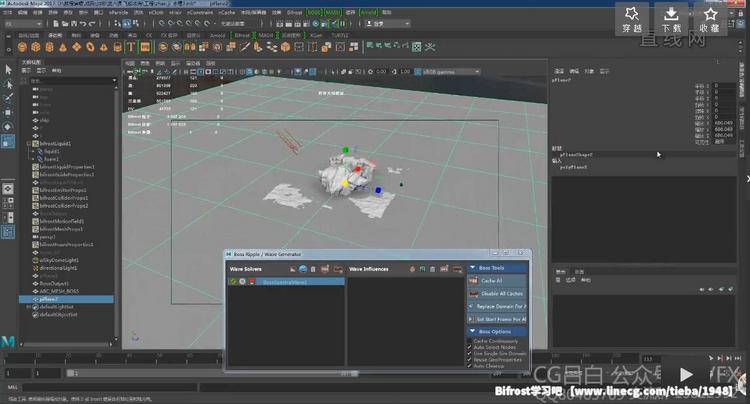The image size is (750, 404).
Task: Click the Disable All Caches button
Action: pos(496,294)
